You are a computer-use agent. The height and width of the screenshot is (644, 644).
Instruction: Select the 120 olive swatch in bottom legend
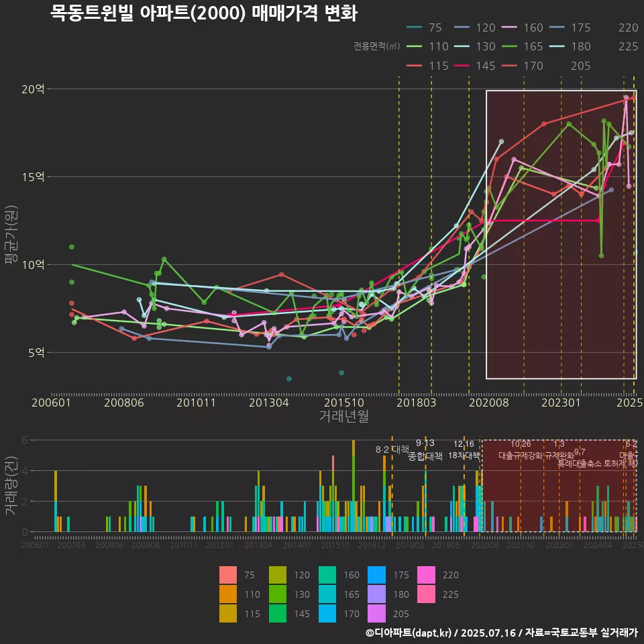278,575
